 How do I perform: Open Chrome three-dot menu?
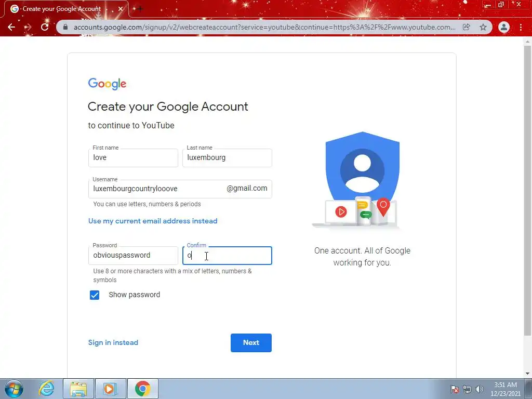[x=521, y=27]
